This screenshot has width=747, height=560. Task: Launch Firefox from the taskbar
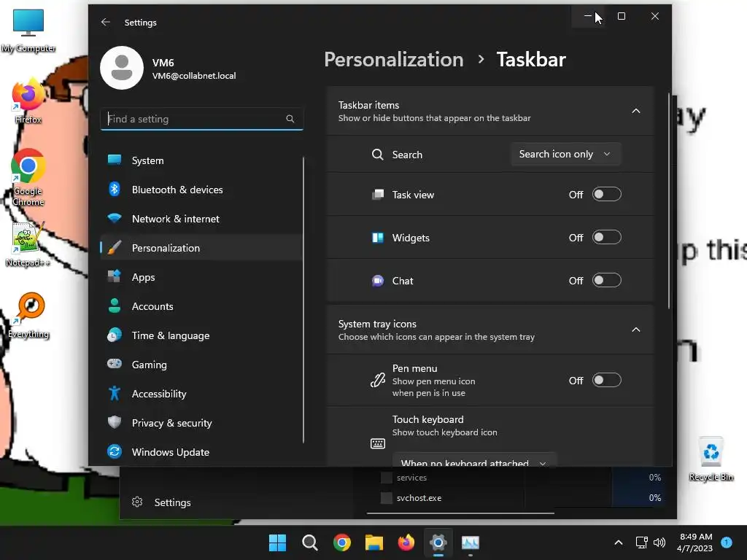click(406, 542)
